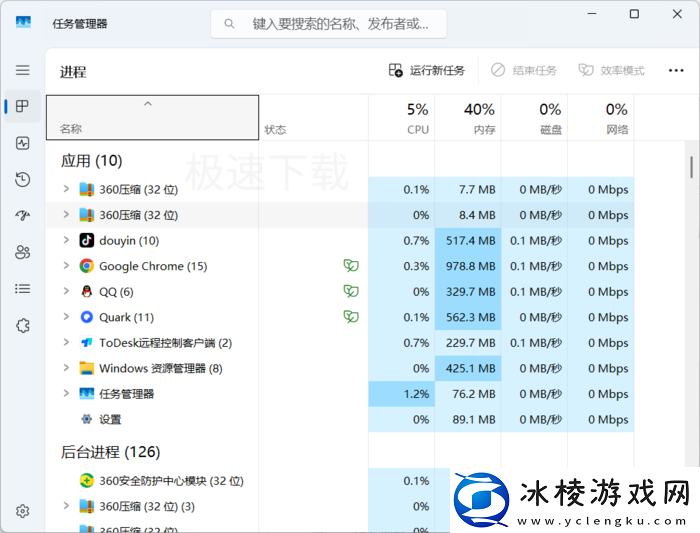Click the 后台进程 (126) group heading

pyautogui.click(x=110, y=452)
